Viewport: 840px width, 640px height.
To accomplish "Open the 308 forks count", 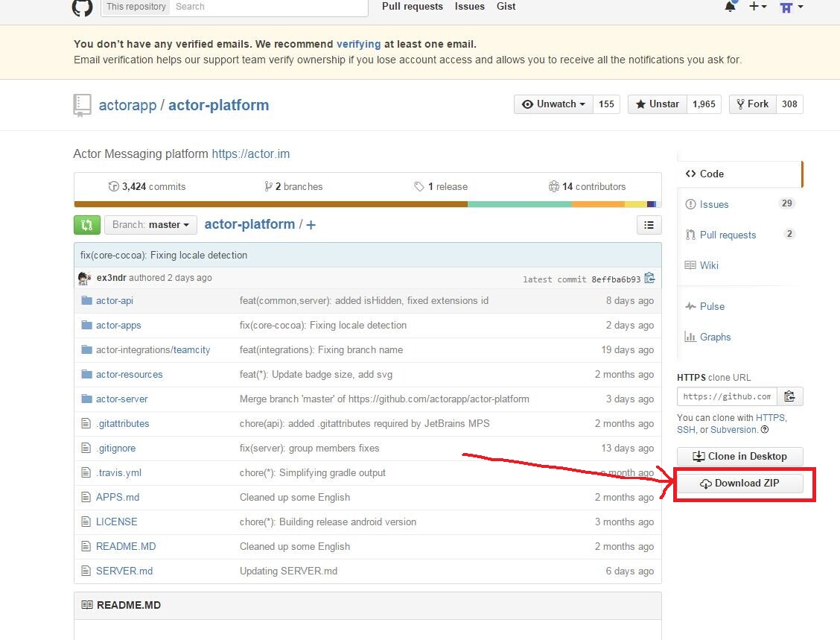I will tap(789, 104).
